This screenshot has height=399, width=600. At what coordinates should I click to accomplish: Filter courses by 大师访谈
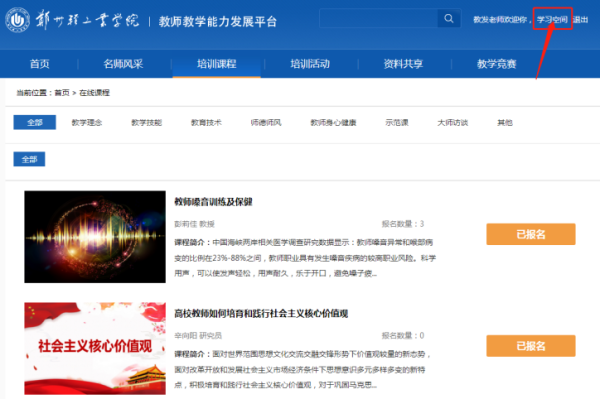tap(453, 122)
